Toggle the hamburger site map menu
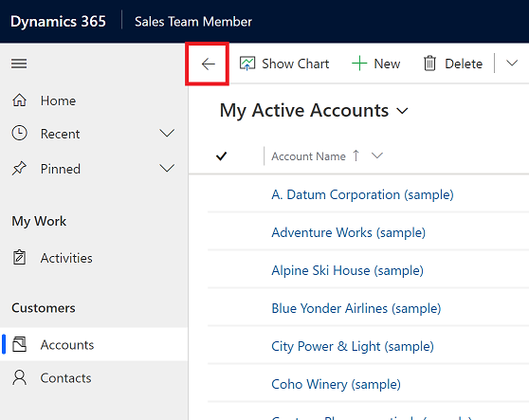529x420 pixels. tap(19, 64)
